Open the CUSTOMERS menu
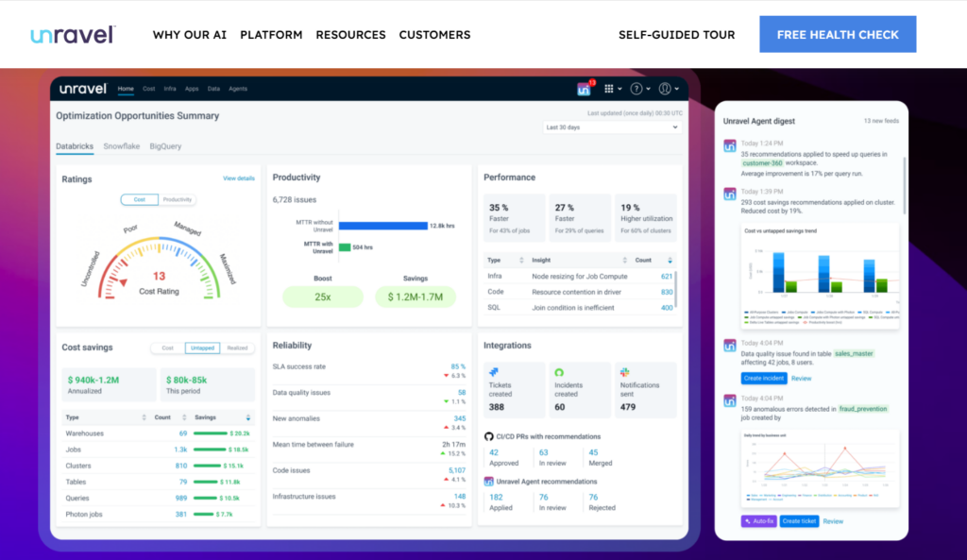 pyautogui.click(x=434, y=35)
